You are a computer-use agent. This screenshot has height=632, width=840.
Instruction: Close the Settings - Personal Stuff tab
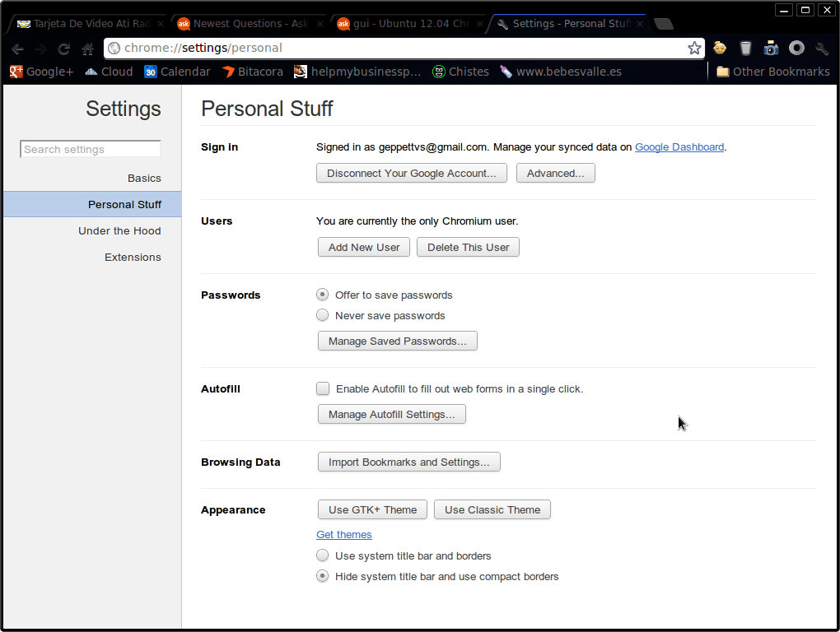pos(640,24)
